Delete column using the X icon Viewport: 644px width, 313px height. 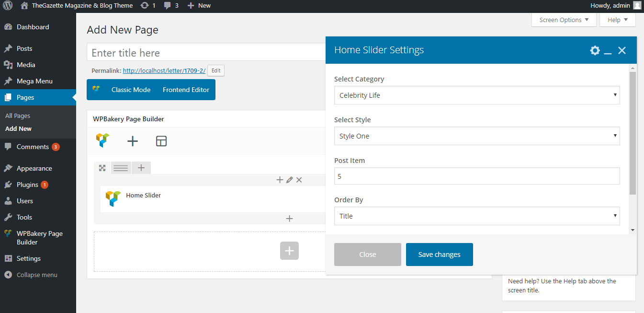pos(299,180)
